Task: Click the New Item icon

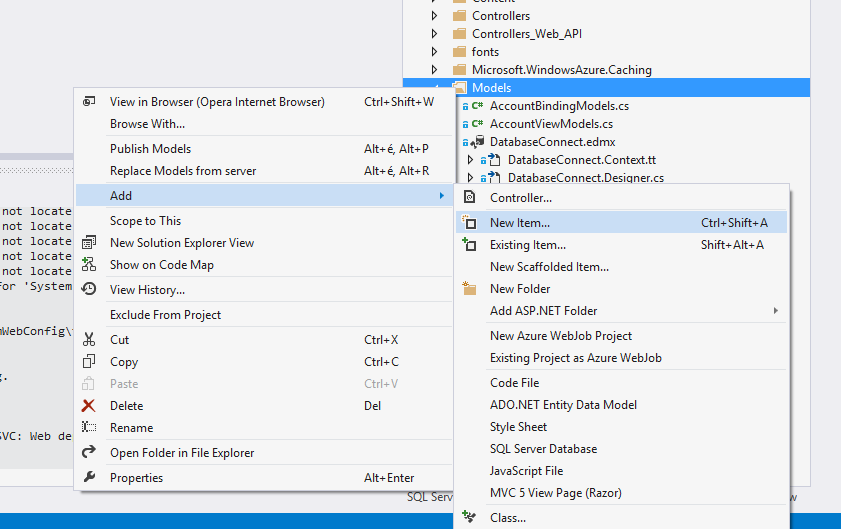Action: [x=469, y=222]
